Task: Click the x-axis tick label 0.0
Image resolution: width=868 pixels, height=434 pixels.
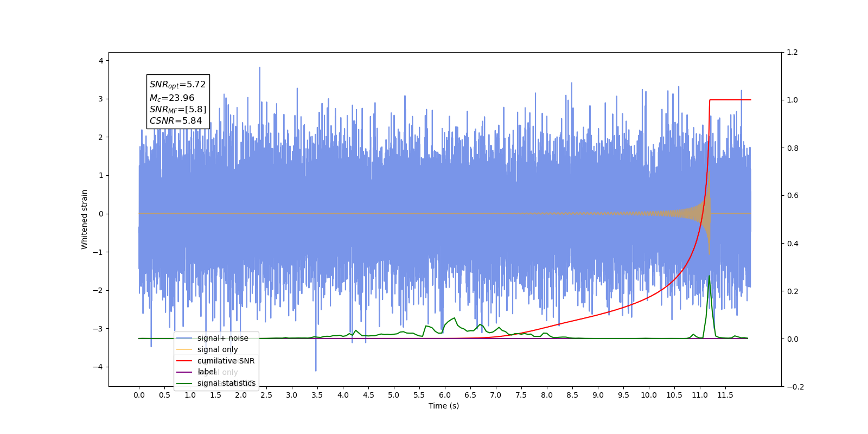Action: tap(139, 395)
